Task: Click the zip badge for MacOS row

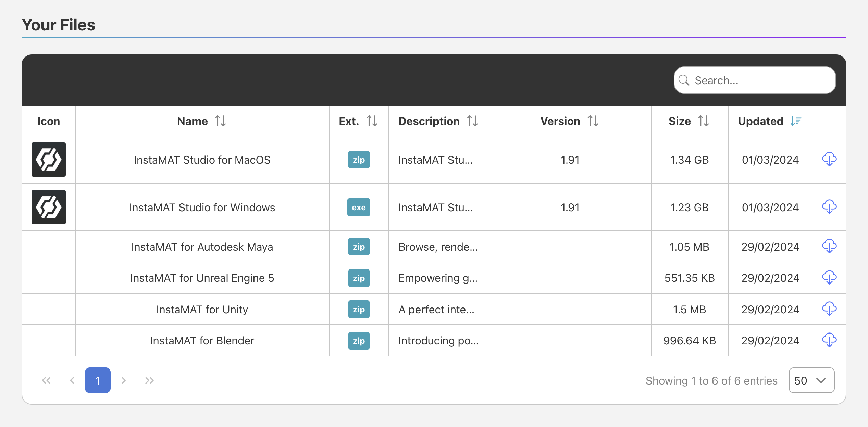Action: (359, 160)
